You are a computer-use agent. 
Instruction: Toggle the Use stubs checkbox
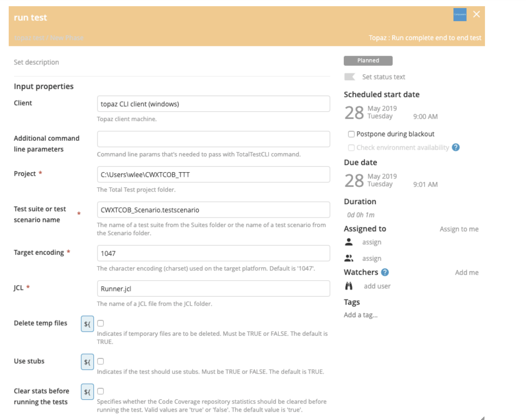tap(101, 361)
